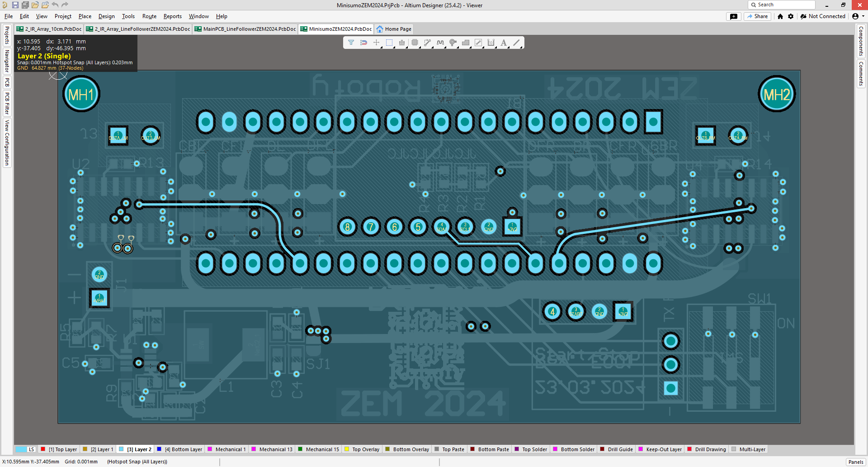Open the Route menu
The image size is (868, 467).
[149, 16]
